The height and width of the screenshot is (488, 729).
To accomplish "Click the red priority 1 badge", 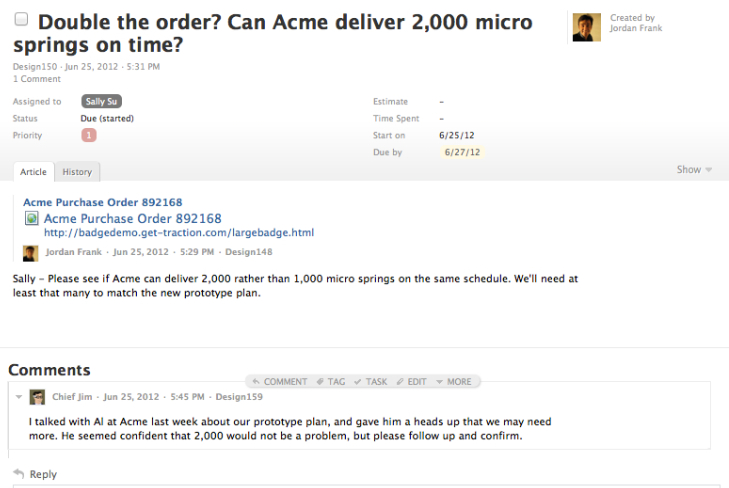I will [89, 135].
